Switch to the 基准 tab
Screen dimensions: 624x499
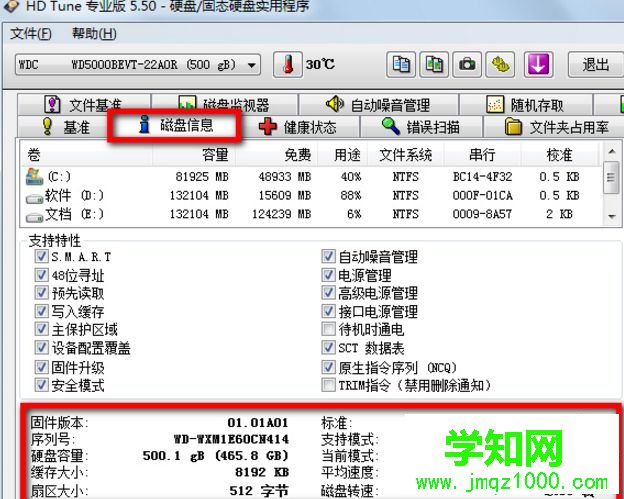[x=64, y=127]
